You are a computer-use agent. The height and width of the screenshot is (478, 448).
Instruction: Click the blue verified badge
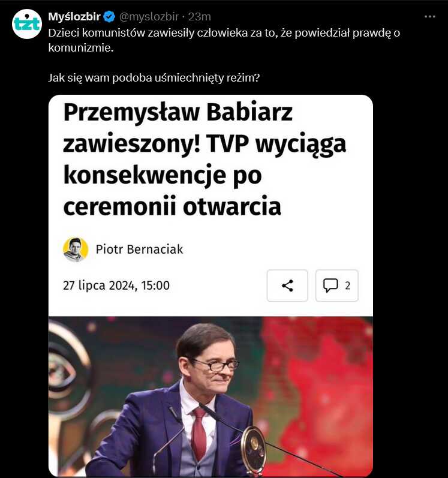(109, 16)
